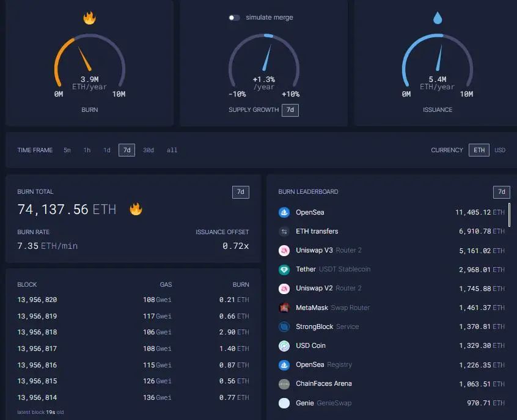The height and width of the screenshot is (420, 517).
Task: Select the 7d time frame
Action: (127, 150)
